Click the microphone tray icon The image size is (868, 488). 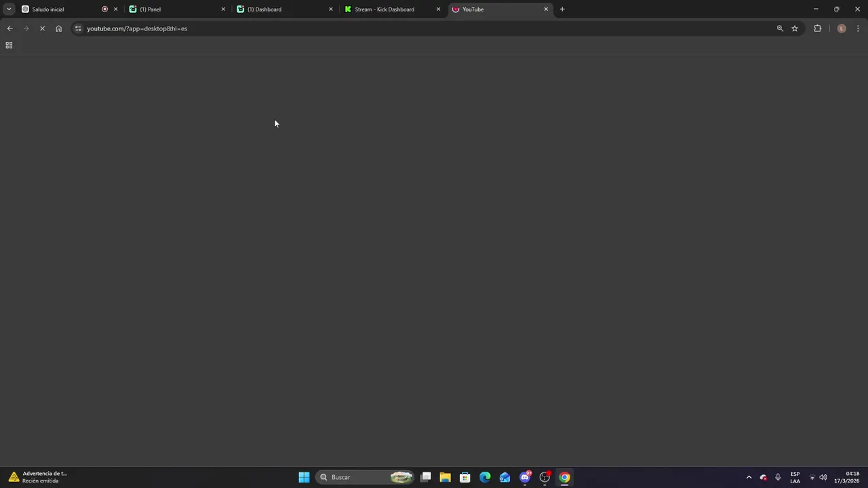click(778, 477)
